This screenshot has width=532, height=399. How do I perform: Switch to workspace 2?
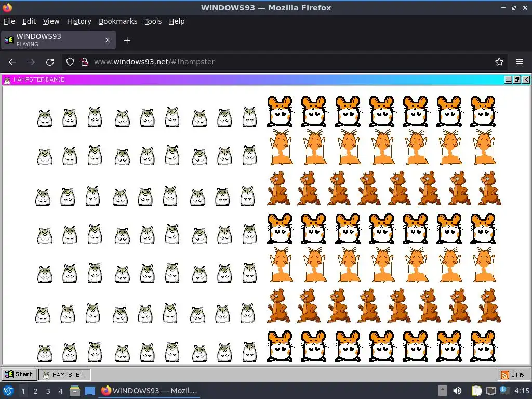pyautogui.click(x=36, y=391)
